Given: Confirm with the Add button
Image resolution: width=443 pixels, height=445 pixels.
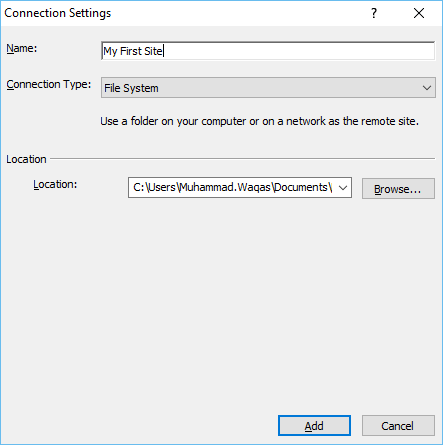Looking at the screenshot, I should tap(314, 426).
